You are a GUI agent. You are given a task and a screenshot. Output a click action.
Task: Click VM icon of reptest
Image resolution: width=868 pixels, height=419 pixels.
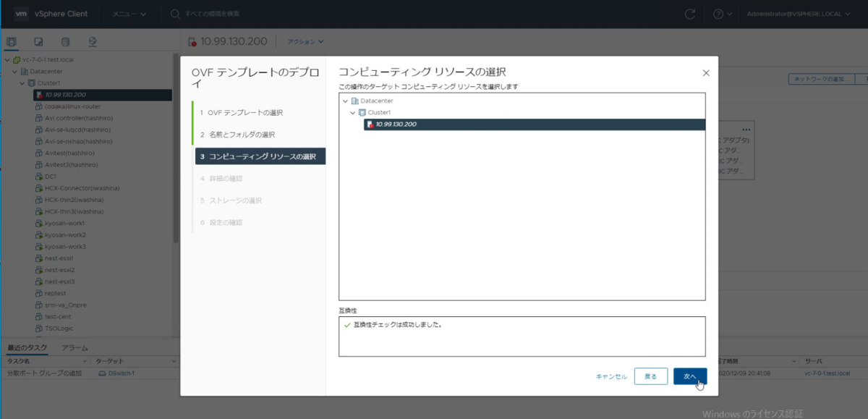[x=39, y=293]
